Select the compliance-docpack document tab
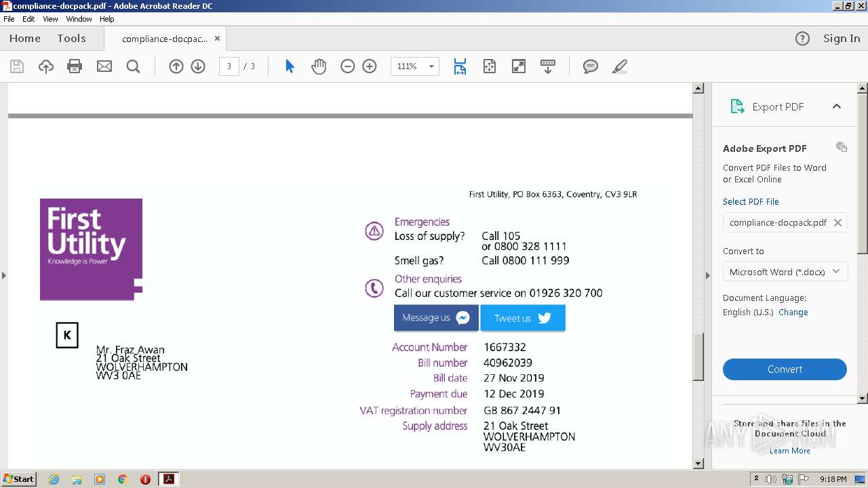 point(165,39)
